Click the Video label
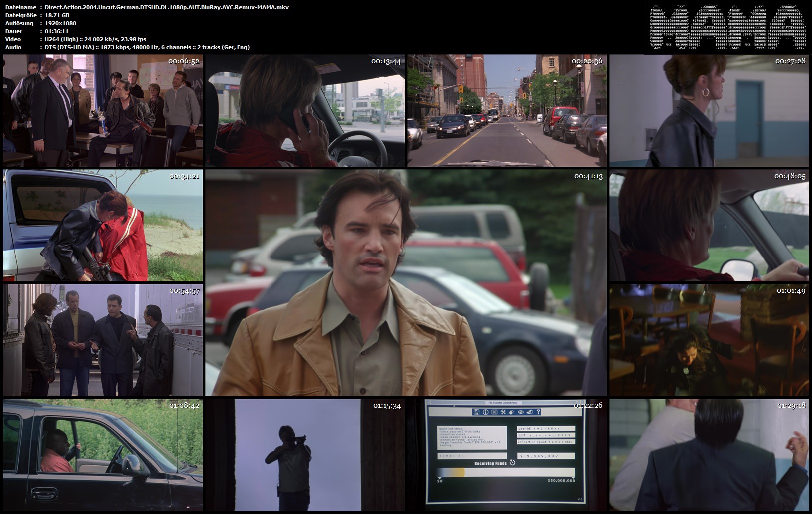 (x=13, y=39)
